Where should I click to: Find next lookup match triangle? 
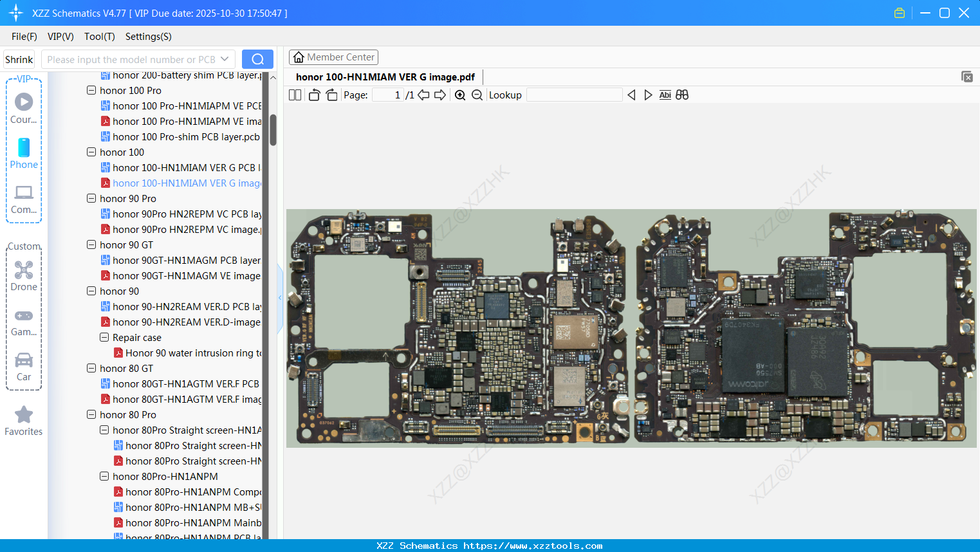pyautogui.click(x=648, y=95)
